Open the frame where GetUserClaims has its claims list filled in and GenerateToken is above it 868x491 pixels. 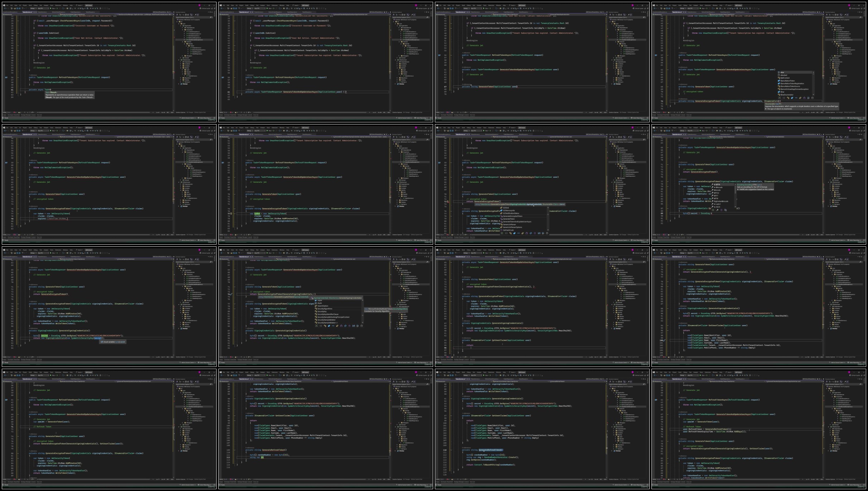pyautogui.click(x=759, y=307)
